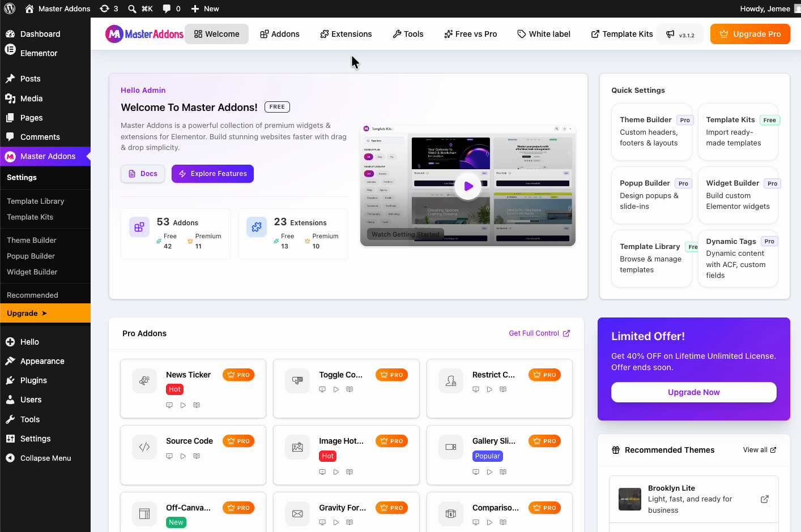Screen dimensions: 801x532
Task: Click the Image Hotspot addon icon
Action: point(297,447)
